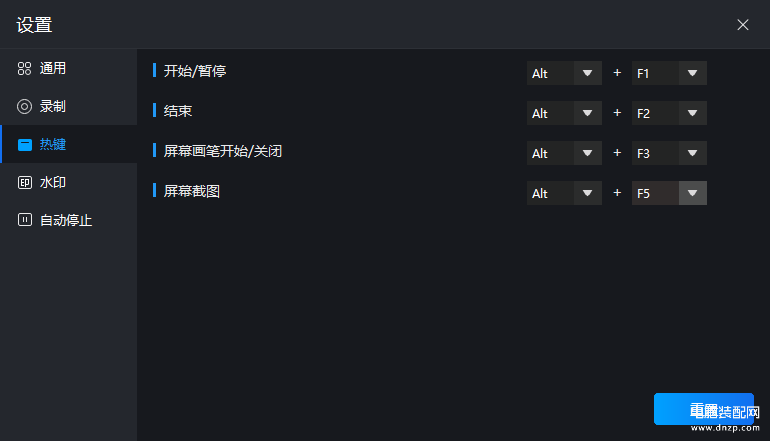Click the 水印 watermark stamp icon

[25, 182]
